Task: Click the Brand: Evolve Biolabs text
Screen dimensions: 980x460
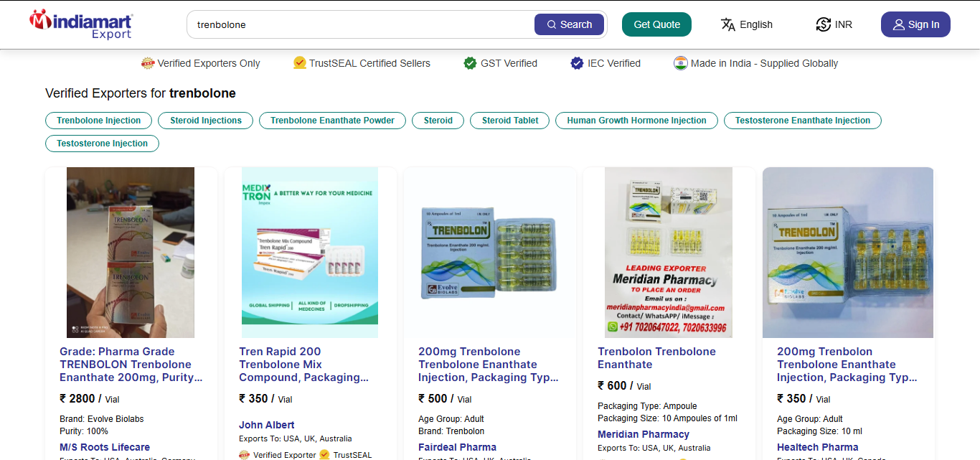Action: [x=102, y=419]
